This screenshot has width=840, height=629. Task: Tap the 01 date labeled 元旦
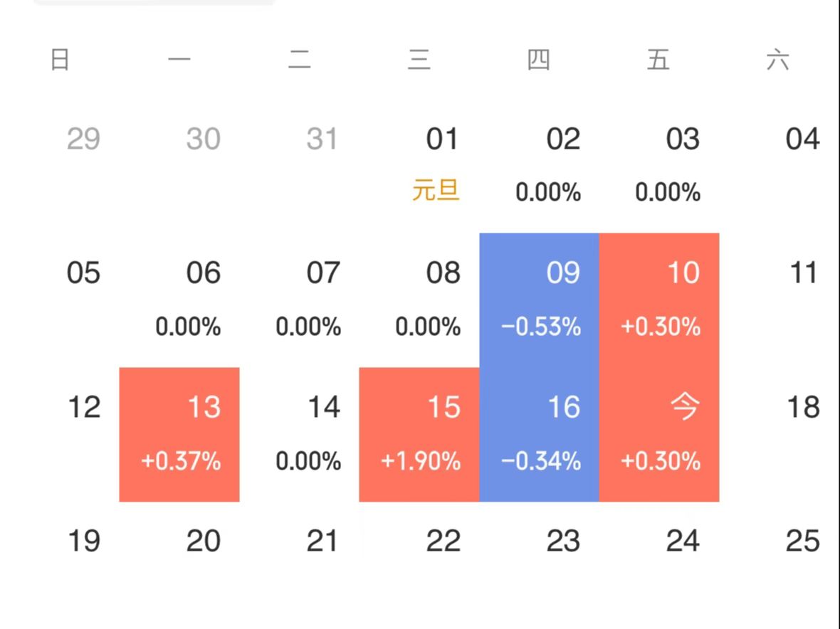(x=419, y=165)
